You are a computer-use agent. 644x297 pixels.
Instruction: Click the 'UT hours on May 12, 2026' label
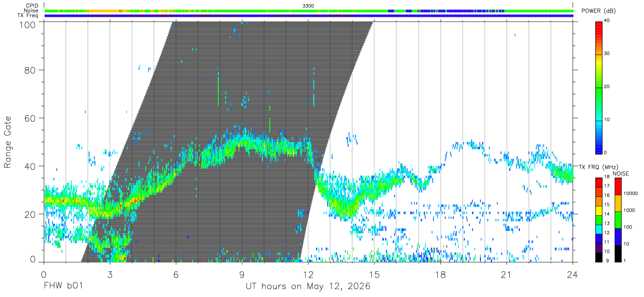[x=308, y=287]
